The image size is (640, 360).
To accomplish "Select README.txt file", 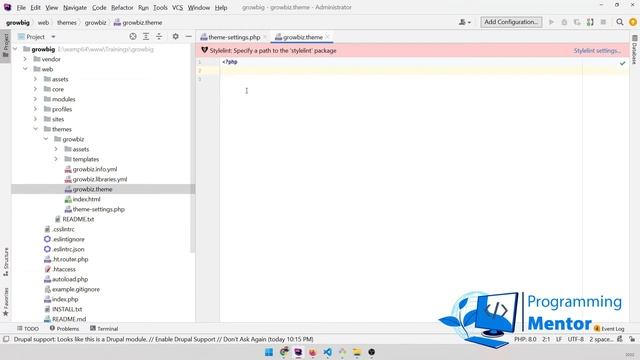I will point(74,219).
